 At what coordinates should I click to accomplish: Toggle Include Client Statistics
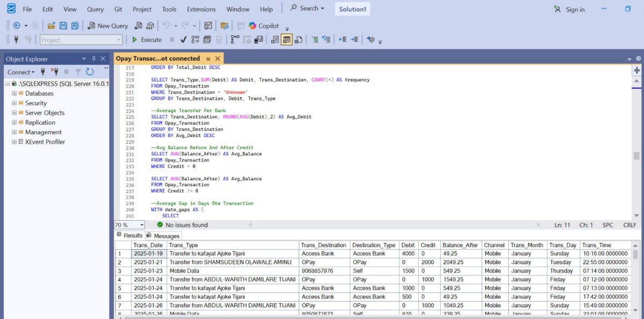click(x=259, y=40)
